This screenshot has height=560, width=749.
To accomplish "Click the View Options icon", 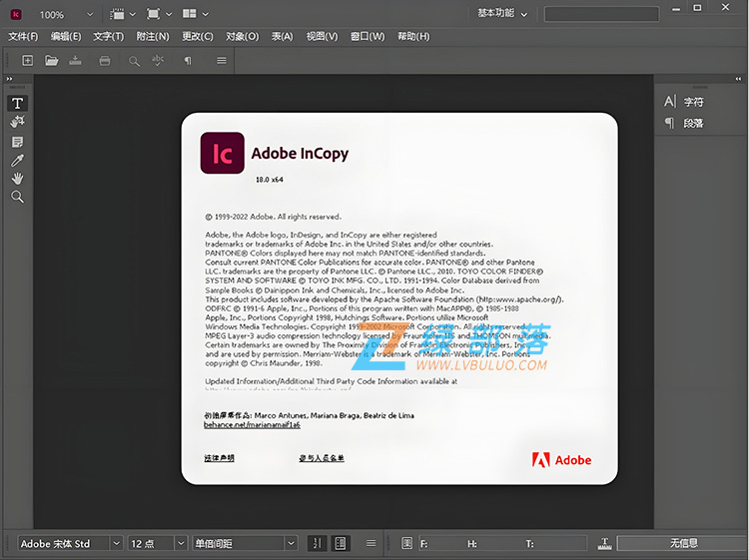I will pos(117,14).
